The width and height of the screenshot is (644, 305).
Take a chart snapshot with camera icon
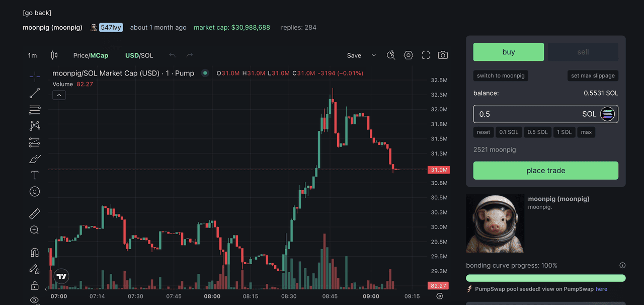click(443, 55)
